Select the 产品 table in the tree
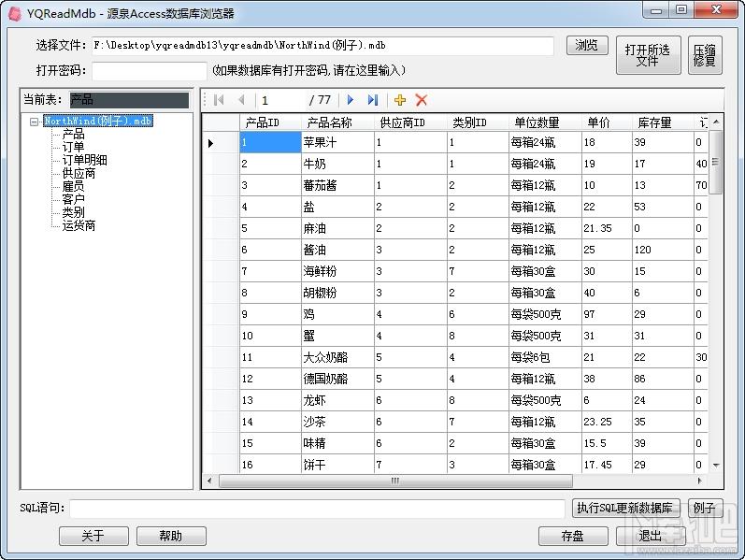 coord(73,134)
